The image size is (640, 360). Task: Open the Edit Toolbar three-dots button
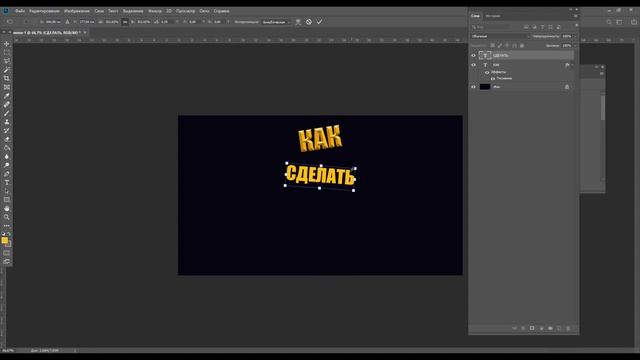[x=7, y=226]
